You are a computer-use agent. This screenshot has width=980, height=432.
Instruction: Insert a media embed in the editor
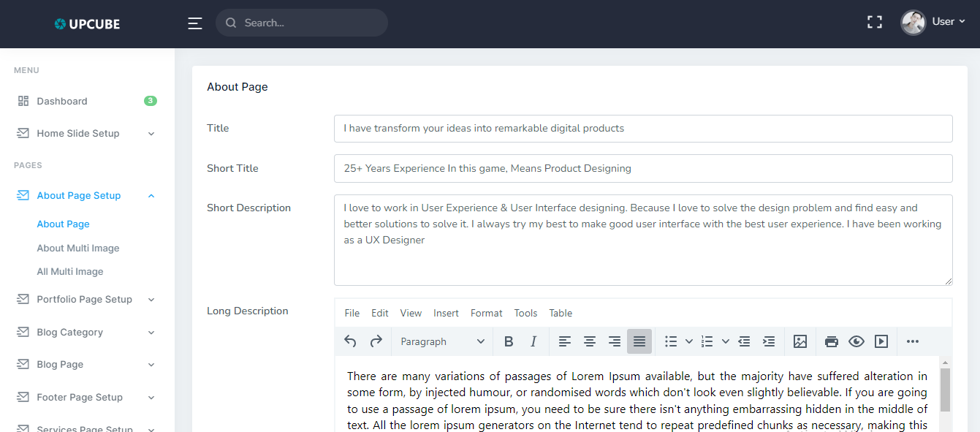coord(881,341)
